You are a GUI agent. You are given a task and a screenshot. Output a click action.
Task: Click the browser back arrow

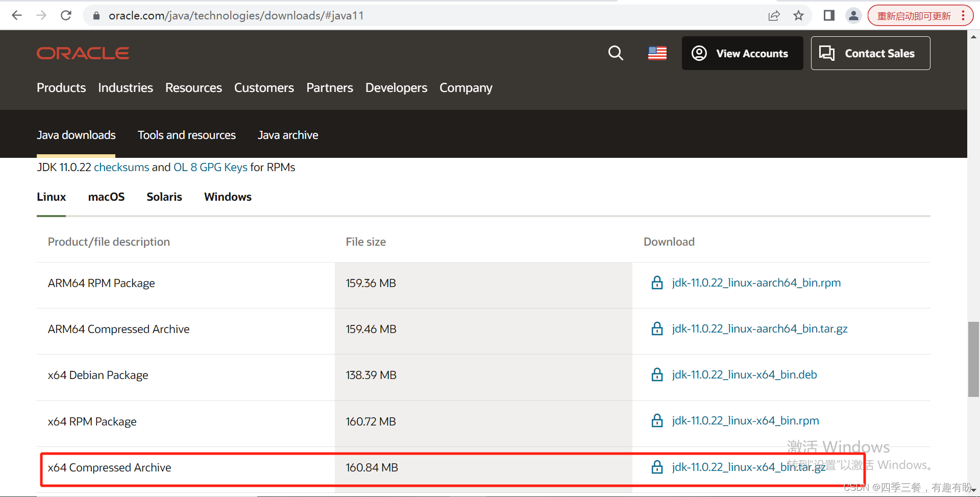(x=17, y=15)
